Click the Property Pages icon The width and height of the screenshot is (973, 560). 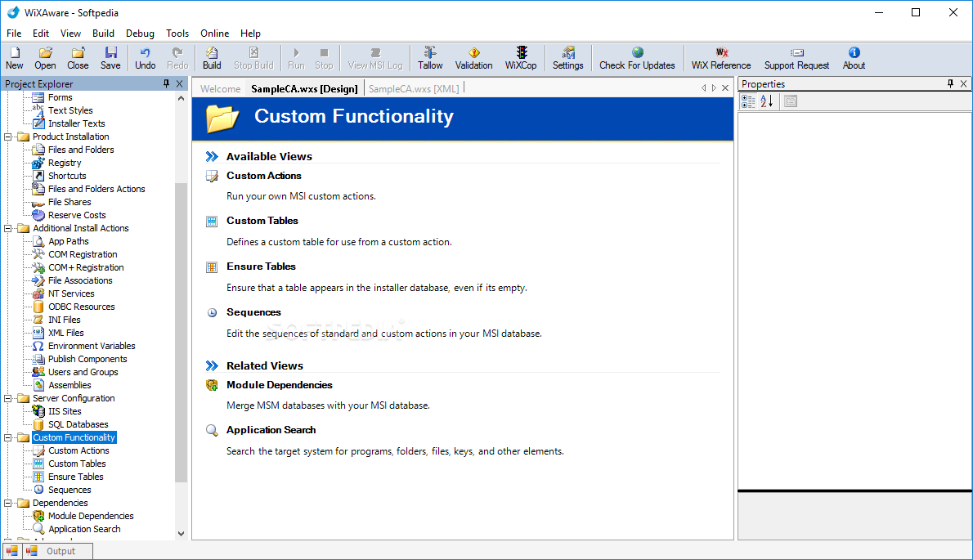[x=791, y=101]
